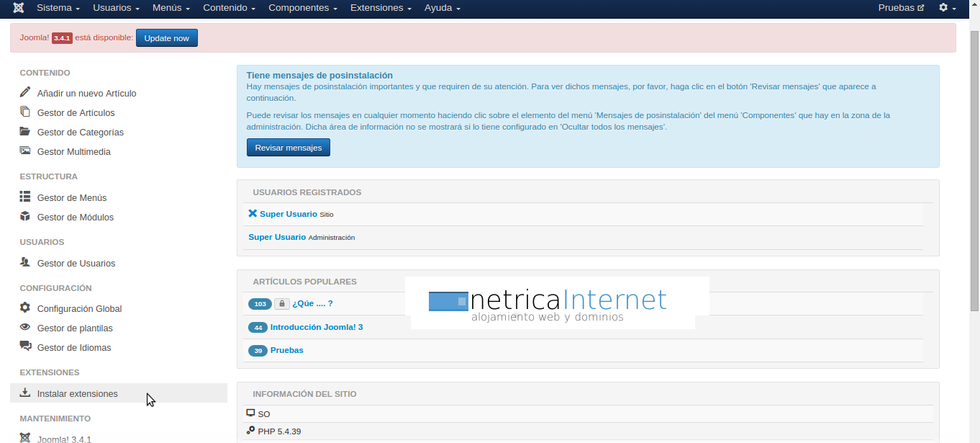Open the Pruebas popular article
This screenshot has height=443, width=980.
(287, 350)
